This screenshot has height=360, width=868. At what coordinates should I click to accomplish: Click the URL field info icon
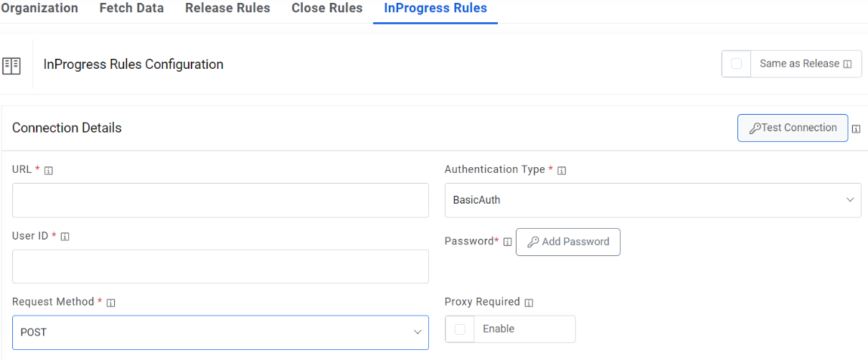[x=48, y=170]
